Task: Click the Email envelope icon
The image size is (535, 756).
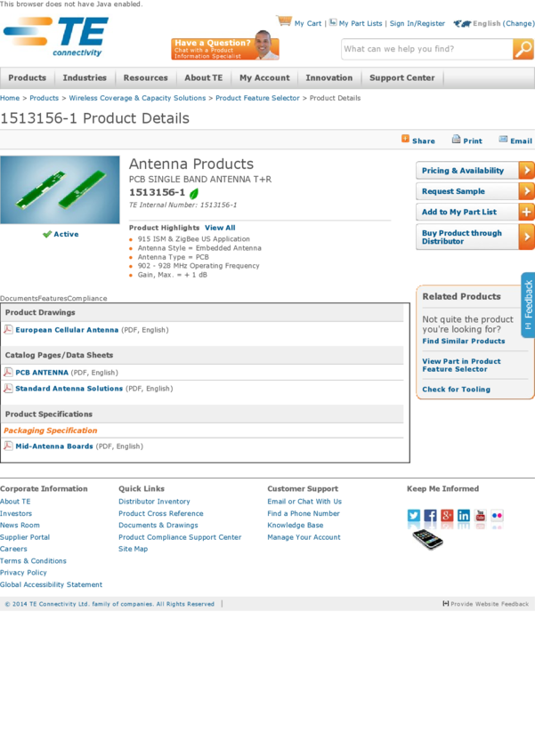Action: tap(503, 139)
